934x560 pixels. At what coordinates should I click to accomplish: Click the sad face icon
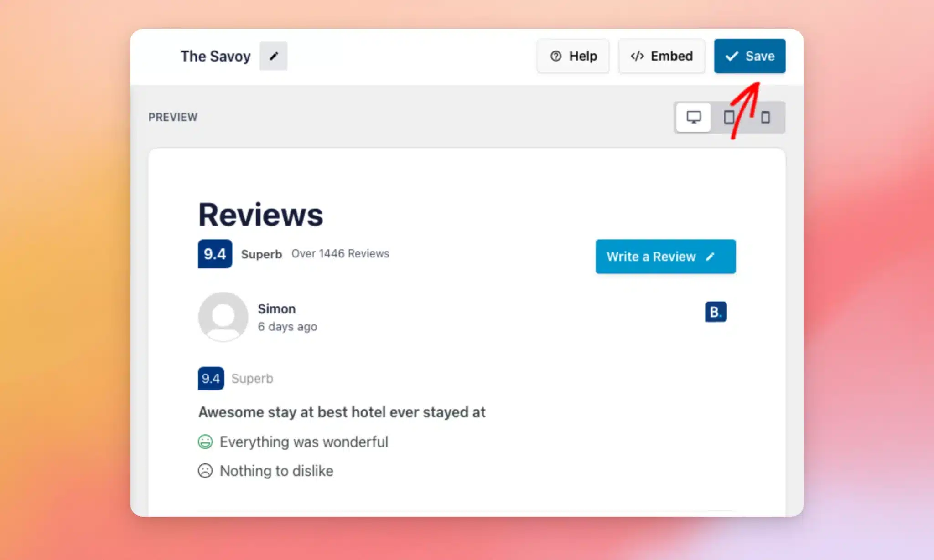[x=205, y=471]
